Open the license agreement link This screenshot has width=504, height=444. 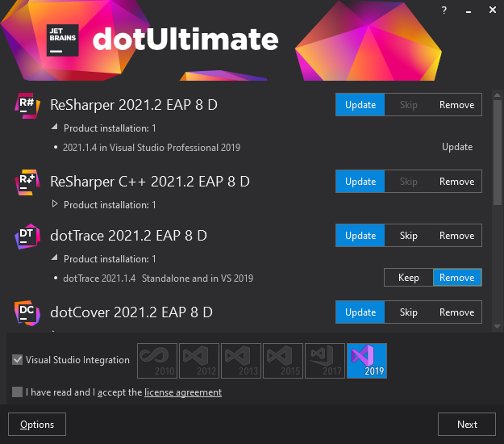click(x=183, y=392)
